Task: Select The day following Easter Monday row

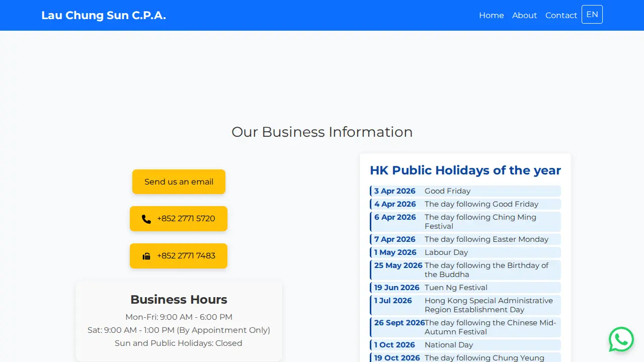Action: pyautogui.click(x=465, y=239)
